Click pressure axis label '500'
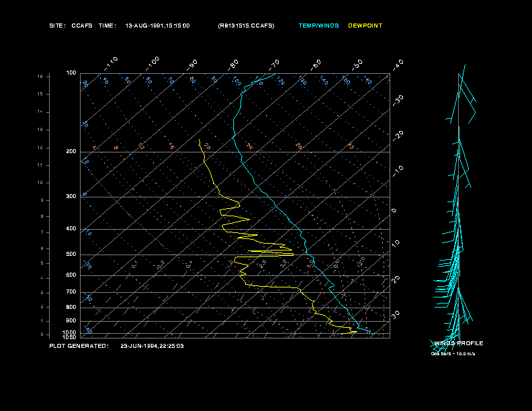This screenshot has height=411, width=532. pos(71,254)
